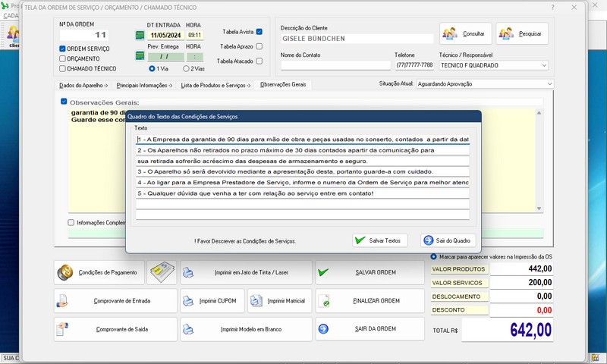Screen dimensions: 607x364
Task: Click Imprimir Modelo em Branco printer icon
Action: [x=188, y=330]
